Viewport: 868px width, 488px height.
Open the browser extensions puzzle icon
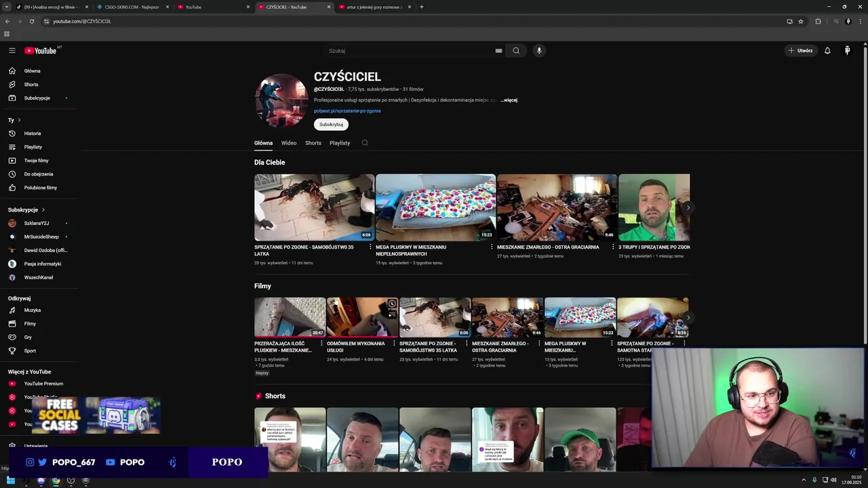(x=818, y=21)
